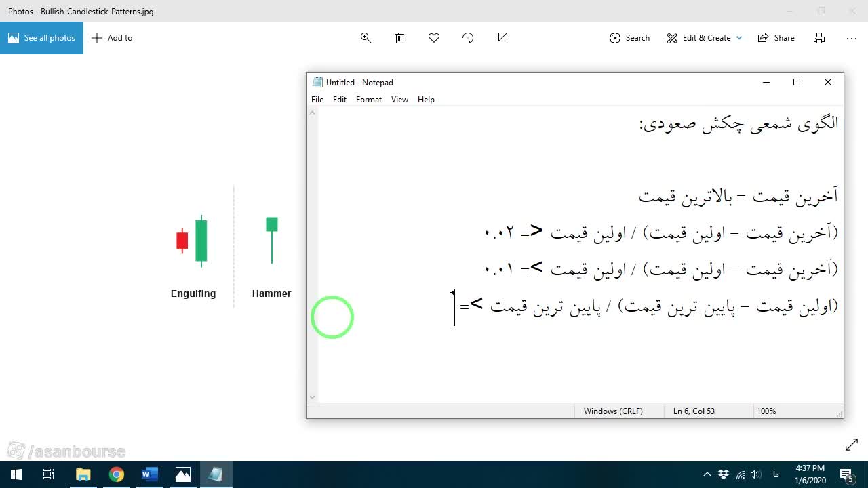Click the 100% zoom status entry
The image size is (868, 488).
click(x=766, y=411)
